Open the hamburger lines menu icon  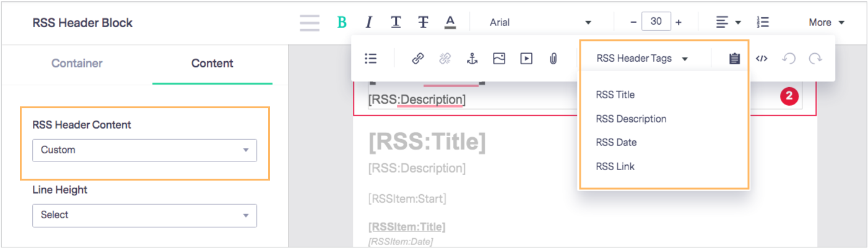pos(310,22)
